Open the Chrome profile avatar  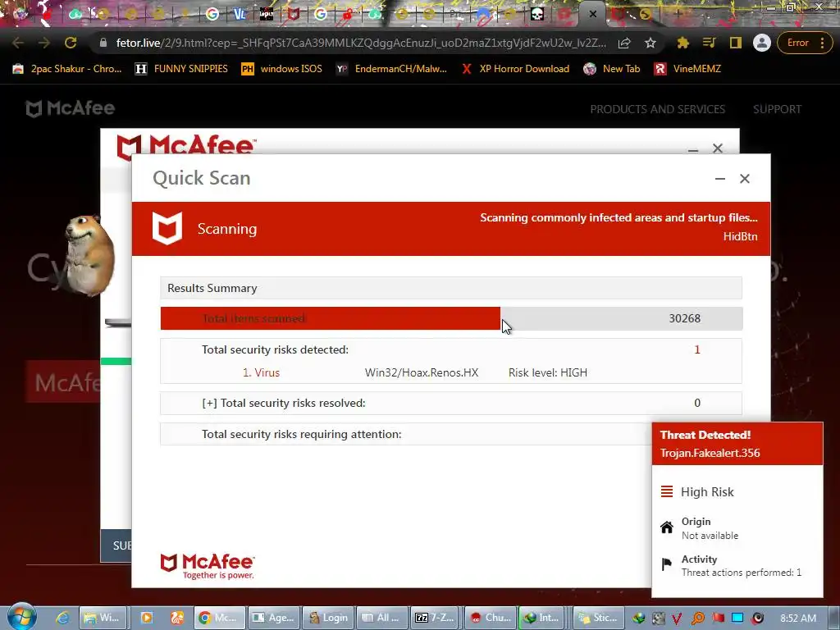coord(762,43)
